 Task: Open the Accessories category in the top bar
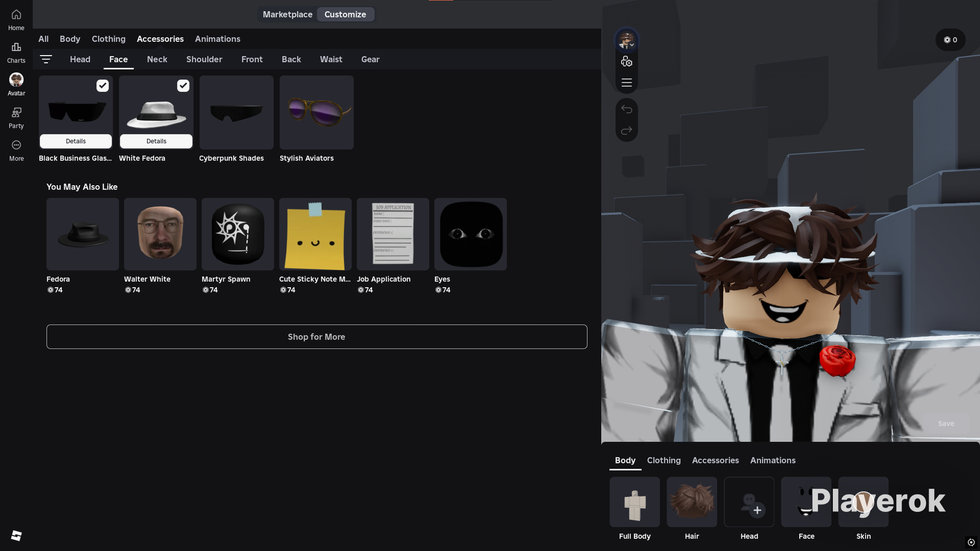(x=160, y=39)
